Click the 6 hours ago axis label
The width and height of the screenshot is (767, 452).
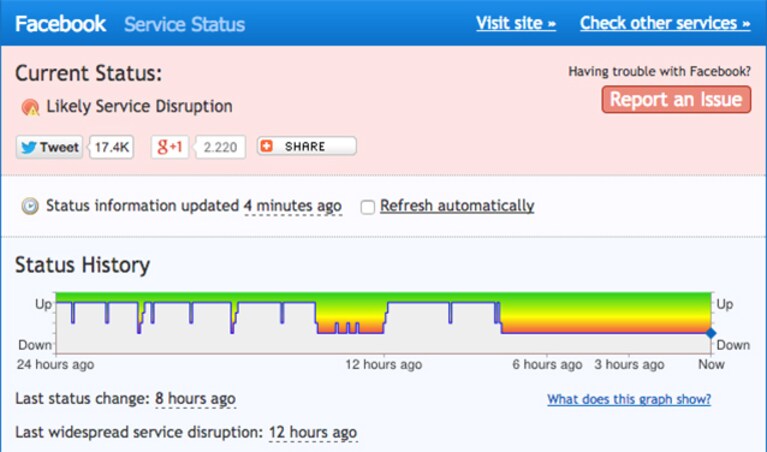[547, 364]
